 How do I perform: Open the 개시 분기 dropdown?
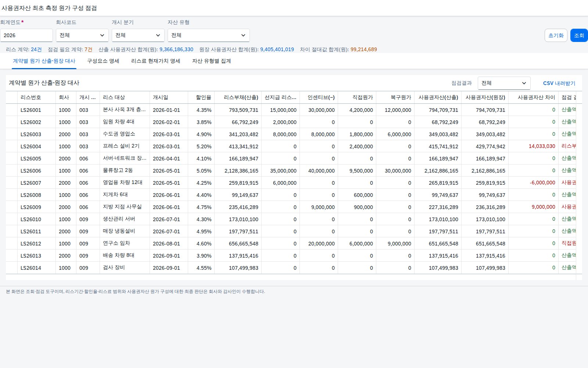coord(138,35)
